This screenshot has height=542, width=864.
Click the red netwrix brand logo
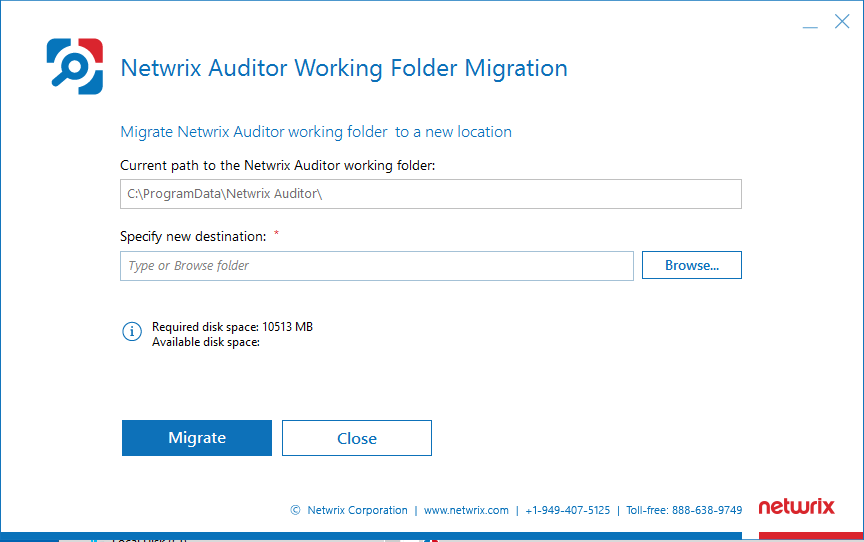point(796,507)
